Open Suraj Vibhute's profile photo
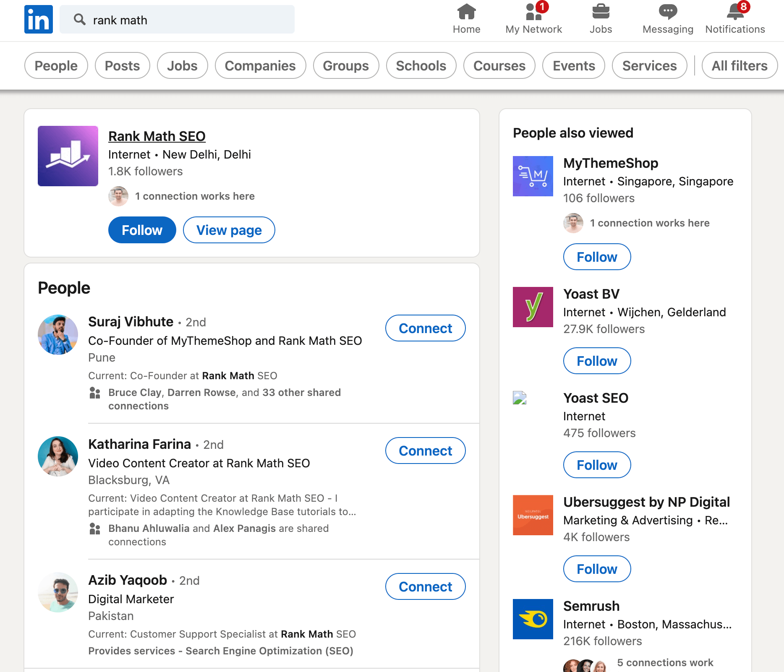 pos(58,335)
